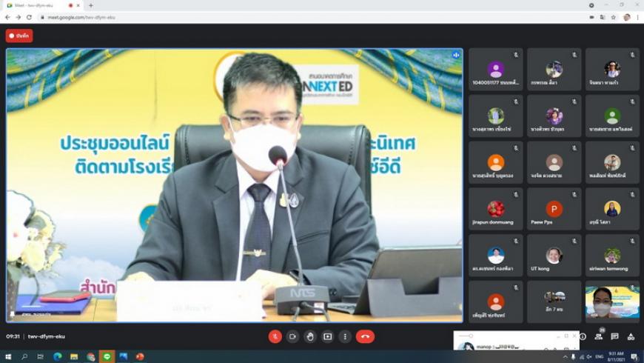Raise your hand in the meeting
644x363 pixels.
310,336
